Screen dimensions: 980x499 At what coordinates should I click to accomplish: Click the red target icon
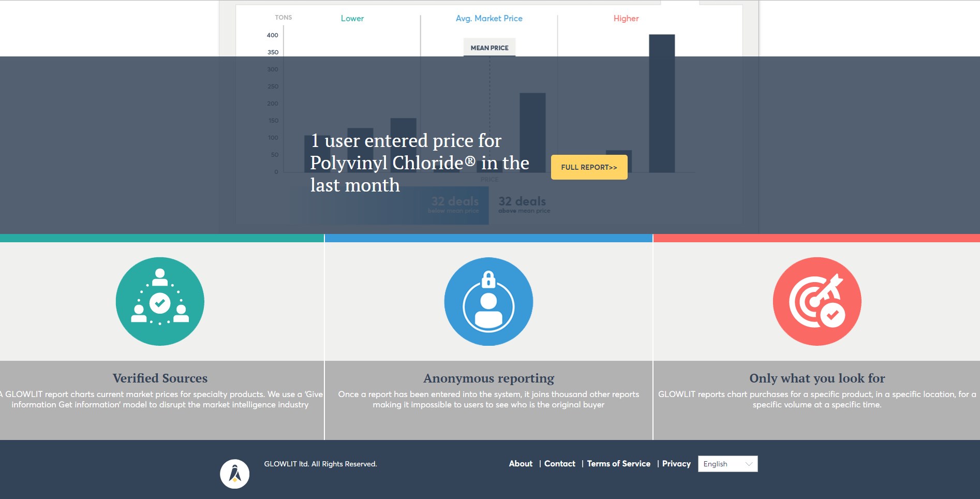(817, 301)
